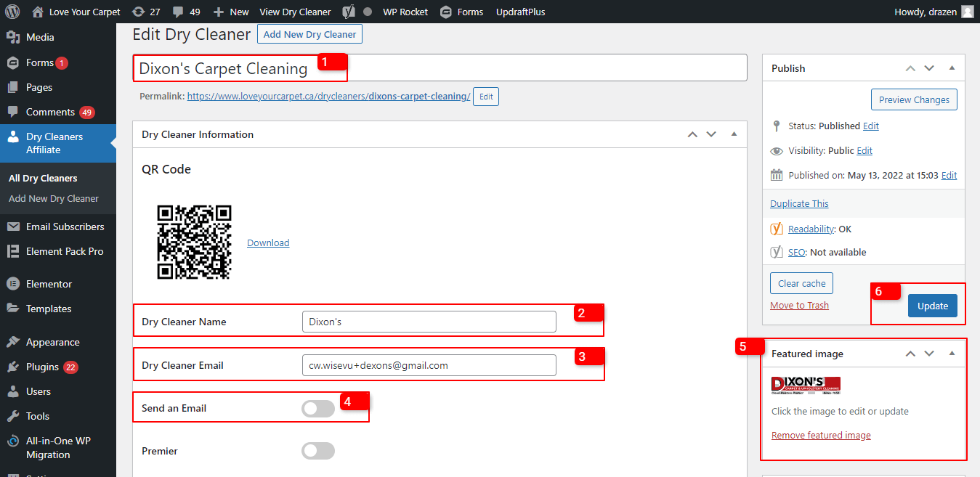
Task: Open the Readability link in Publish panel
Action: pyautogui.click(x=811, y=229)
